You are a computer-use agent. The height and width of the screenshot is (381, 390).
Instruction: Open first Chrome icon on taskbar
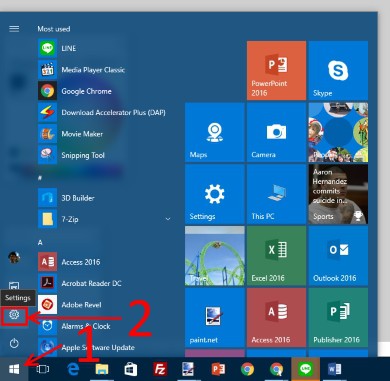247,369
